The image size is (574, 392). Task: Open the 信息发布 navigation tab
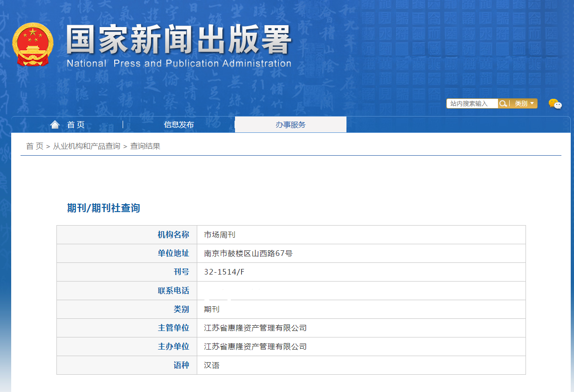point(179,124)
